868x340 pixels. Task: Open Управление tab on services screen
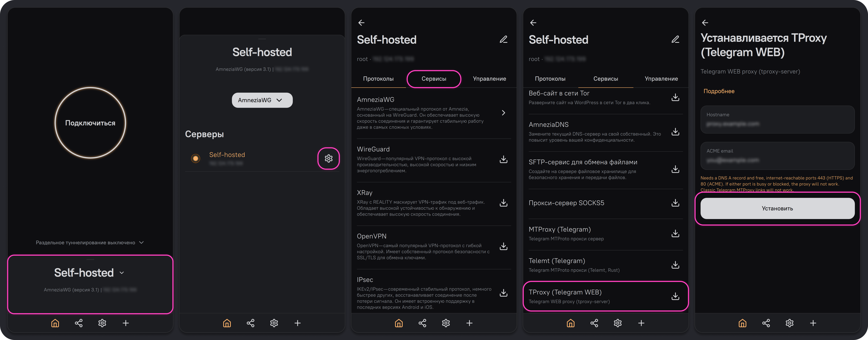point(661,79)
